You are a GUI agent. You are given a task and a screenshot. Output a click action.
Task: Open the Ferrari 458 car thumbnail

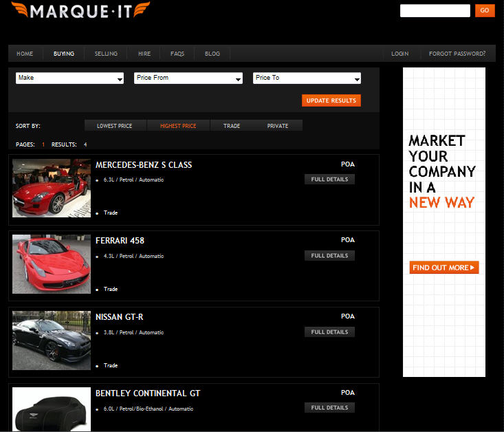(52, 265)
